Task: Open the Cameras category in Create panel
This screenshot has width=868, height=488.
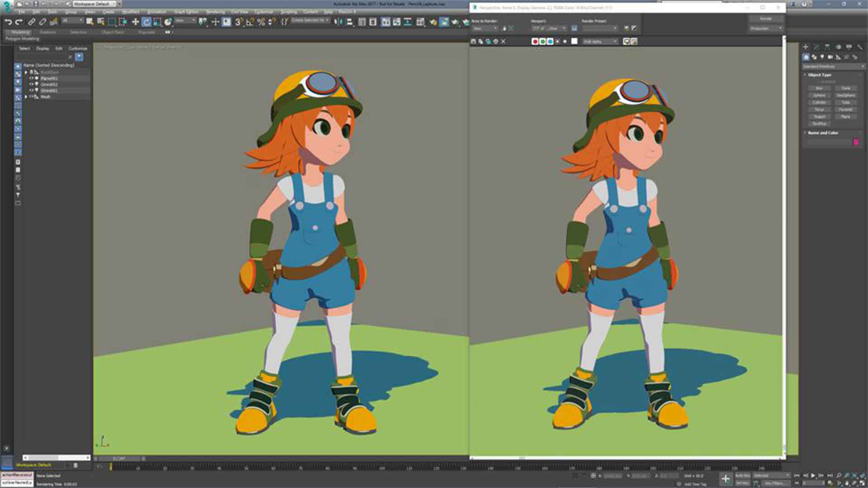Action: pyautogui.click(x=830, y=57)
